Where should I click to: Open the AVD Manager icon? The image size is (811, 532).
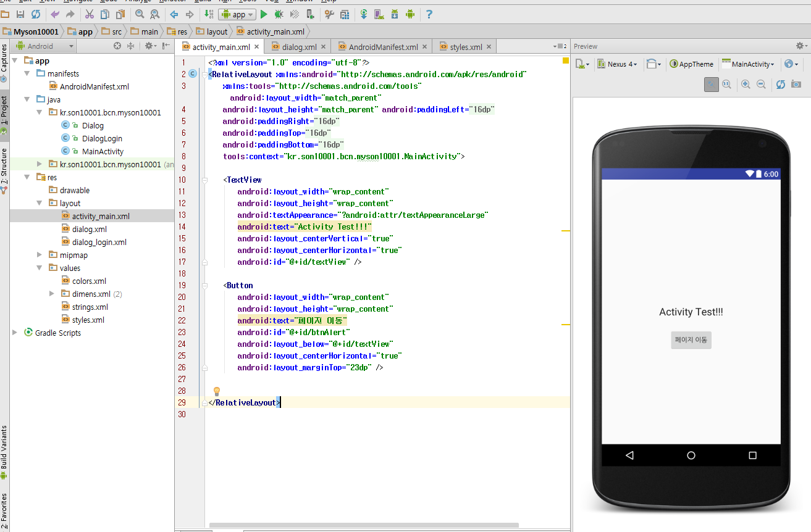379,14
